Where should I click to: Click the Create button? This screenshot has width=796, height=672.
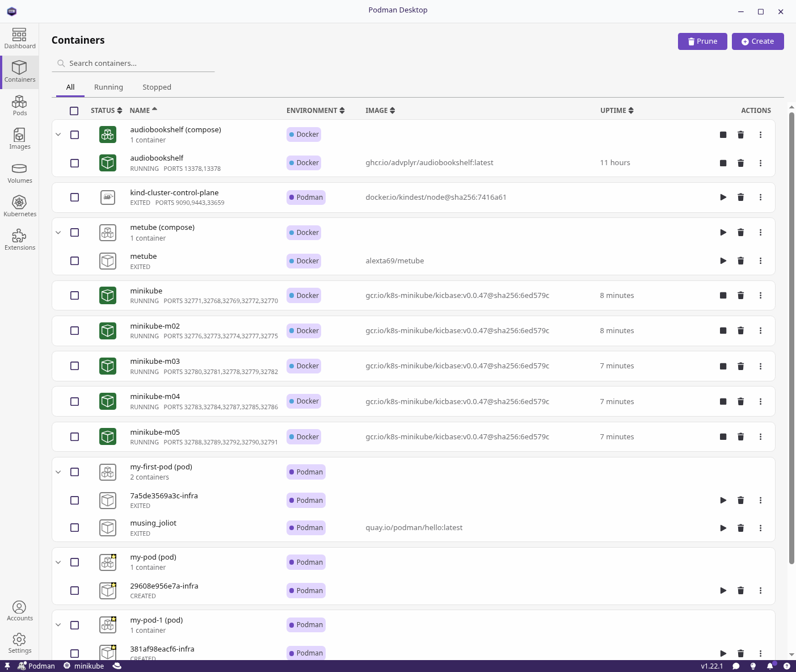pos(757,41)
